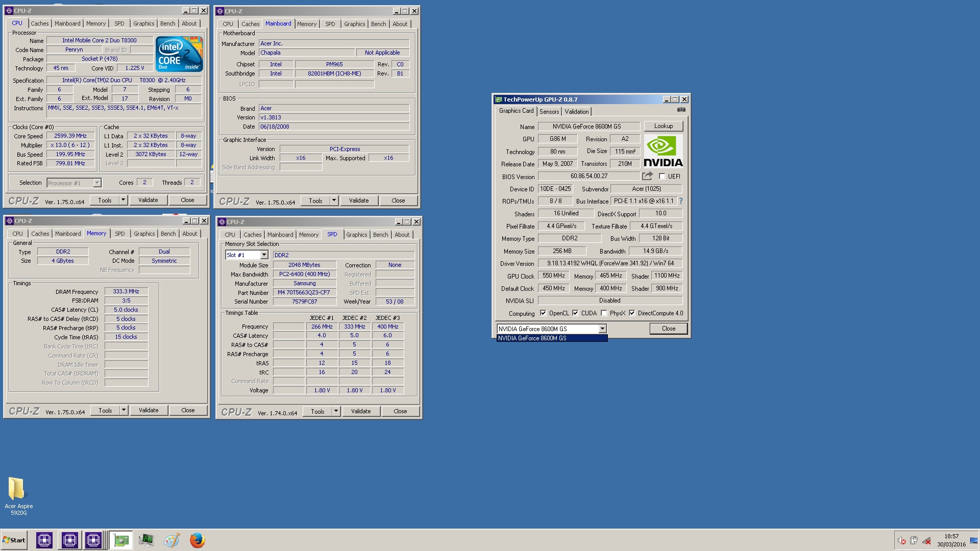Image resolution: width=980 pixels, height=551 pixels.
Task: Open SPD tab in CPU-Z CPU window
Action: pos(119,23)
